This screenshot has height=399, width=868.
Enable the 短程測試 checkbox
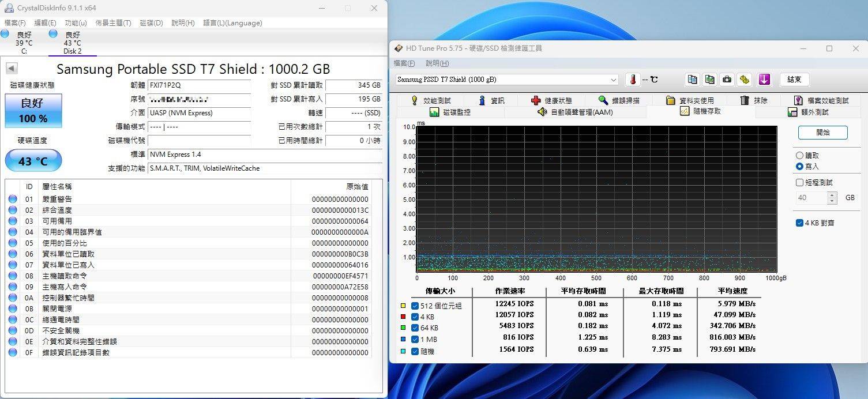(x=800, y=182)
